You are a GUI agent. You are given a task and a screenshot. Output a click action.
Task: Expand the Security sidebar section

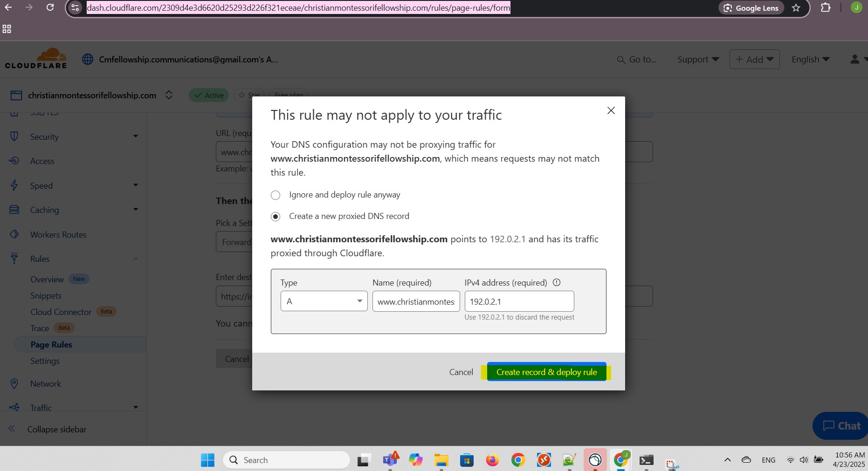pyautogui.click(x=136, y=137)
